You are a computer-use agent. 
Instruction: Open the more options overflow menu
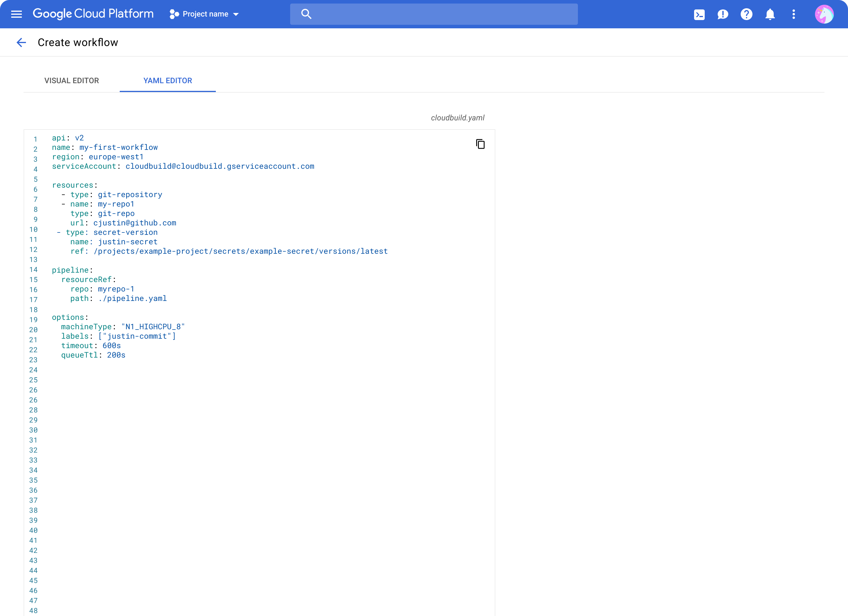click(794, 14)
